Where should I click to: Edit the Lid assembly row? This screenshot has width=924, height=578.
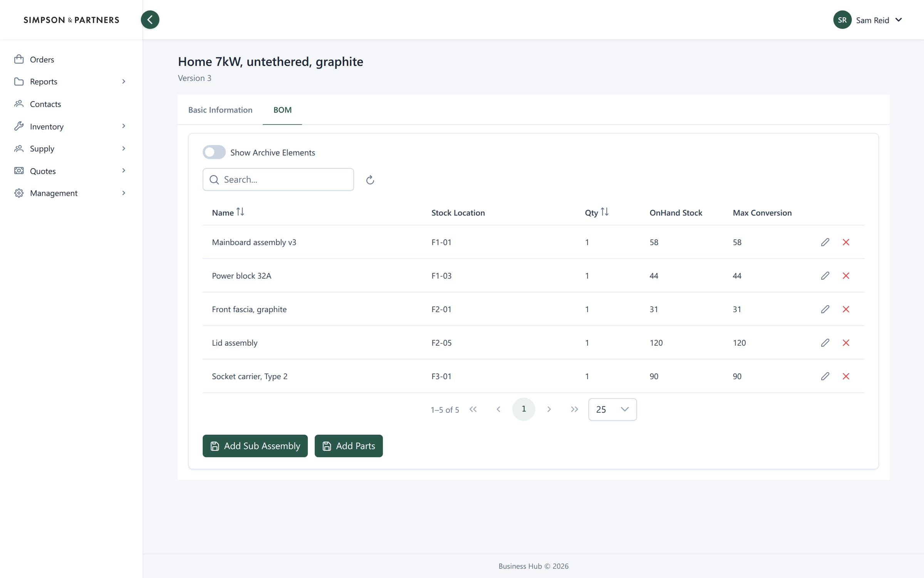click(x=825, y=343)
